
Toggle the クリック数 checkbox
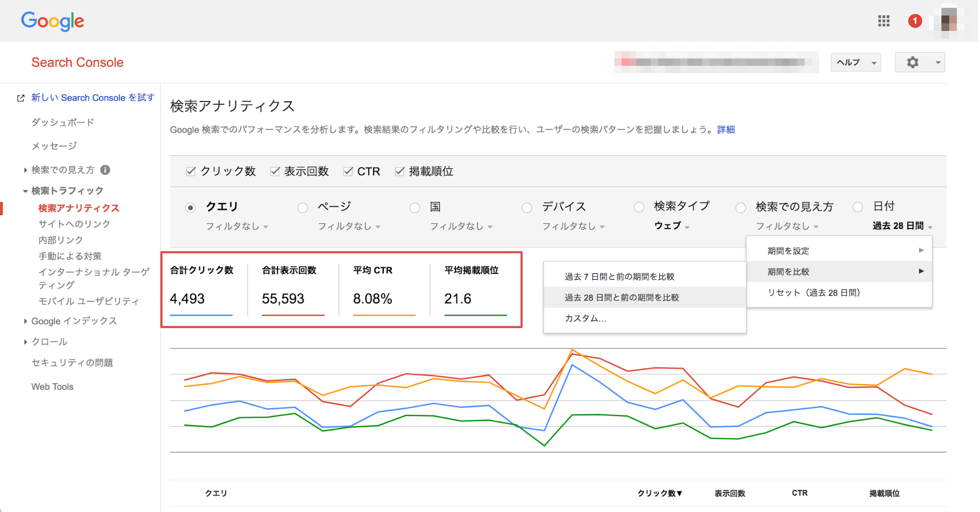(x=191, y=171)
